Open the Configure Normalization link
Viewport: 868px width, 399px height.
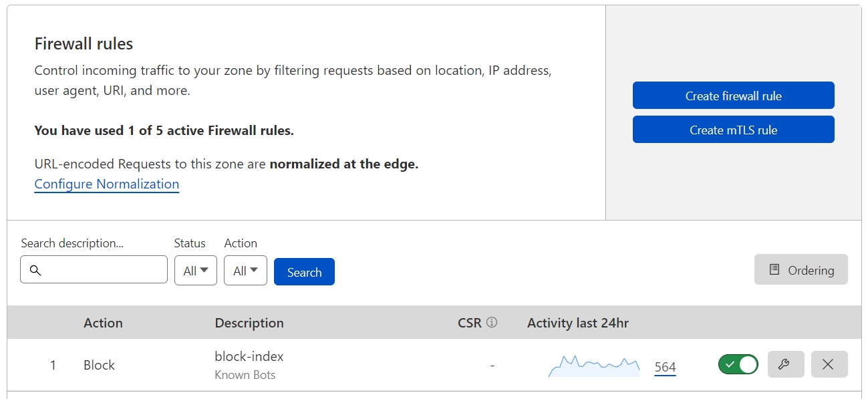click(106, 184)
